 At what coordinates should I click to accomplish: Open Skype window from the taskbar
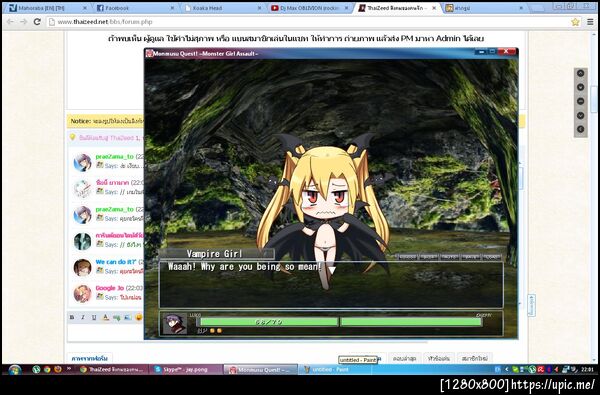[186, 370]
